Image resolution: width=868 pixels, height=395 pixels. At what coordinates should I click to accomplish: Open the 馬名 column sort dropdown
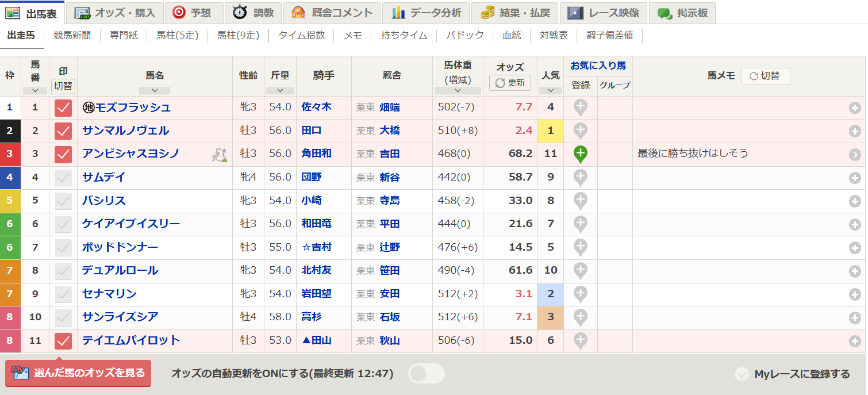click(155, 90)
